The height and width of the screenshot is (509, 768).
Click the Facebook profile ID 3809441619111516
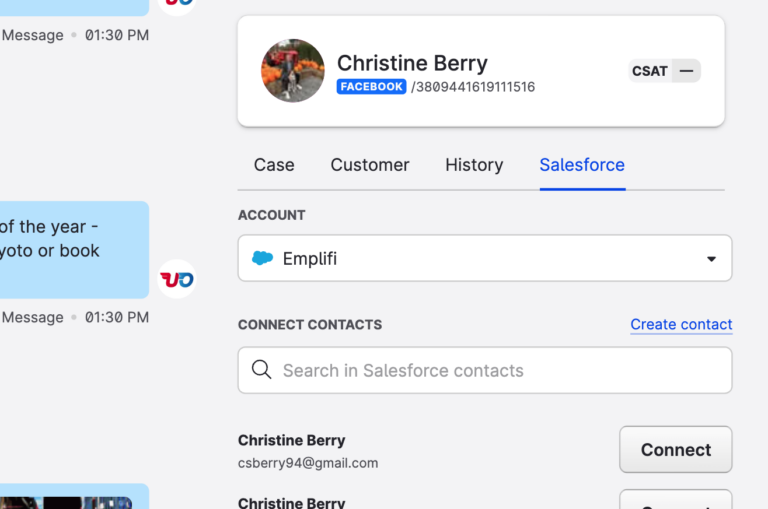[x=473, y=87]
